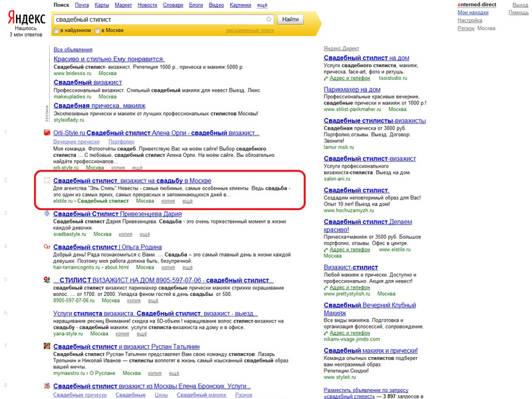Click favicon of Елена Бронских result
This screenshot has width=532, height=399.
47,386
